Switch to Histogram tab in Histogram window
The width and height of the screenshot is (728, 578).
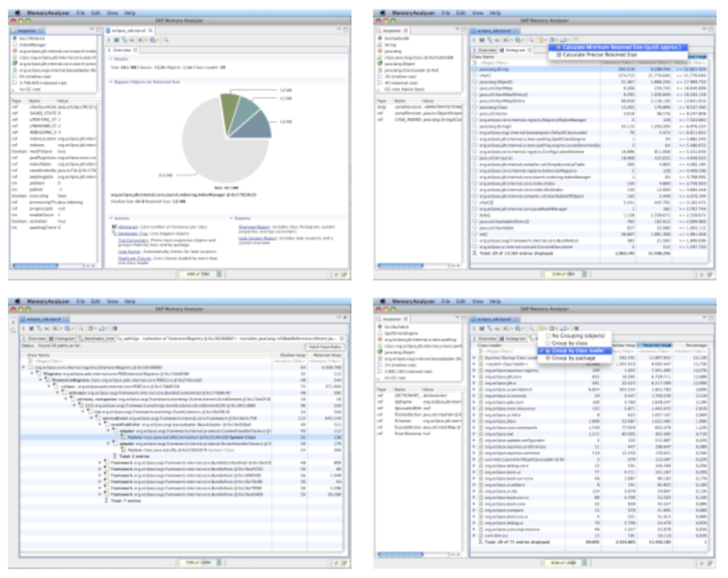tap(516, 50)
